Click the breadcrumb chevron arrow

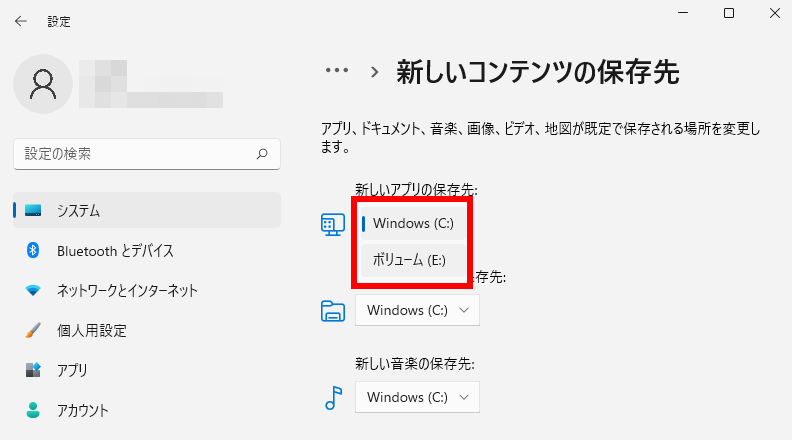(x=374, y=72)
